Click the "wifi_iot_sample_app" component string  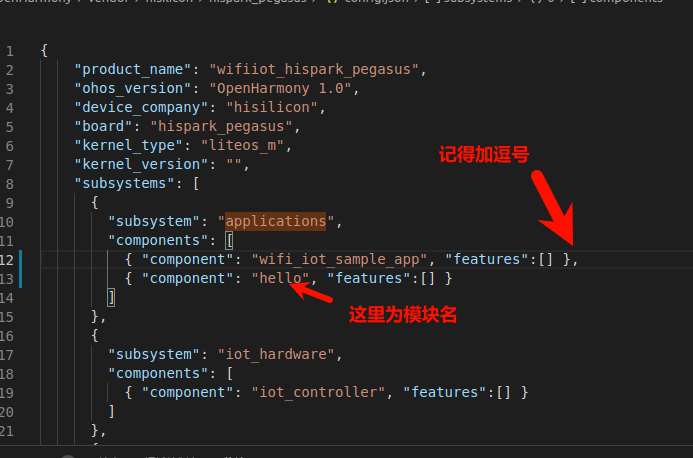point(339,259)
